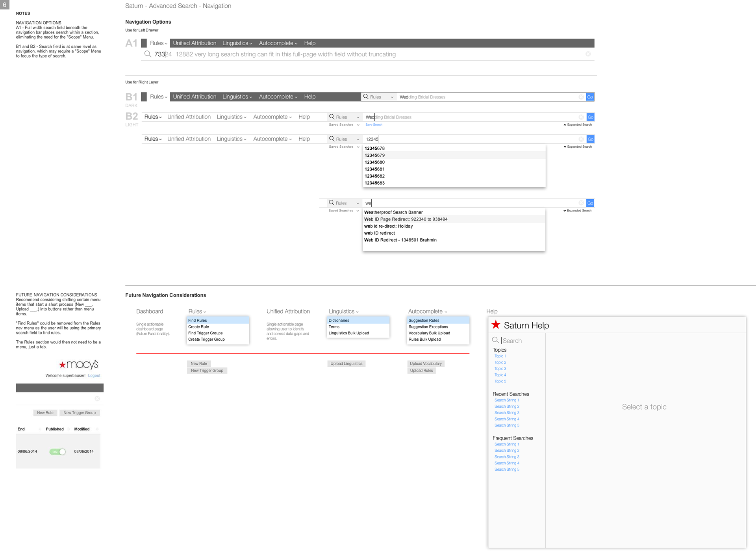Image resolution: width=756 pixels, height=551 pixels.
Task: Click the magnifier icon in A1 search field
Action: 148,54
